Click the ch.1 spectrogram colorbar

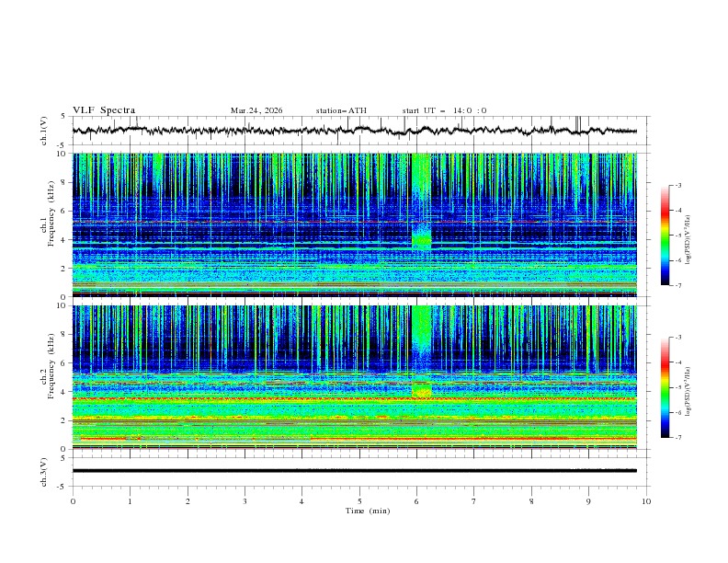coord(665,236)
